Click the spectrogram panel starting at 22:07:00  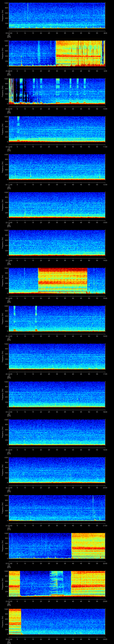coord(57,16)
